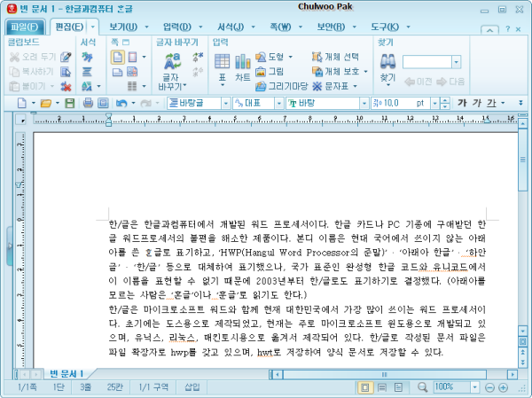Open the 도구(K) menu

[385, 27]
